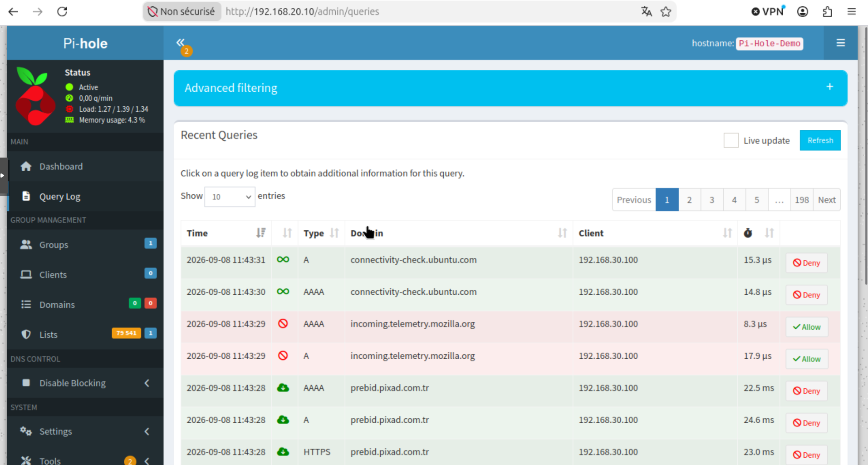Sort by the Domain column arrows
The height and width of the screenshot is (465, 868).
click(x=562, y=233)
